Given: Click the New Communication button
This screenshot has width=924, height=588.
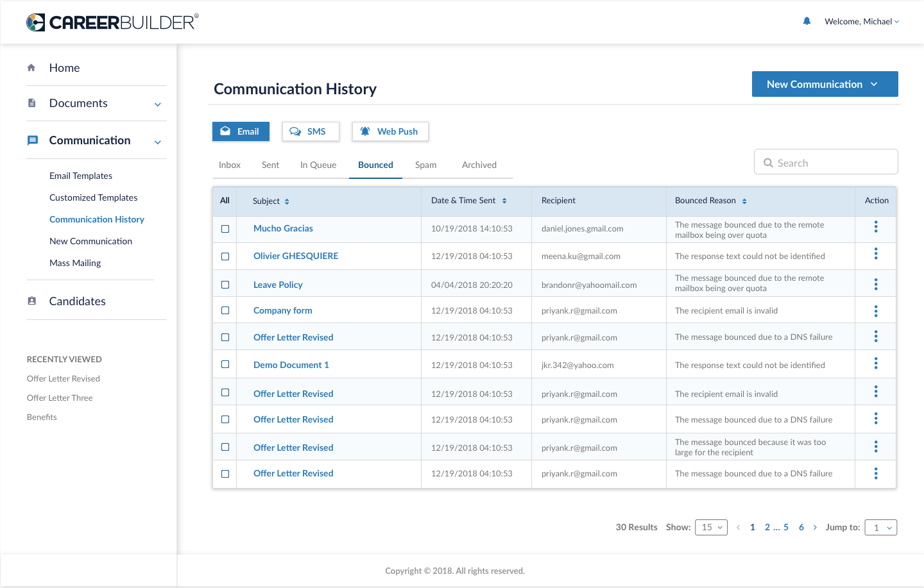Looking at the screenshot, I should click(825, 84).
